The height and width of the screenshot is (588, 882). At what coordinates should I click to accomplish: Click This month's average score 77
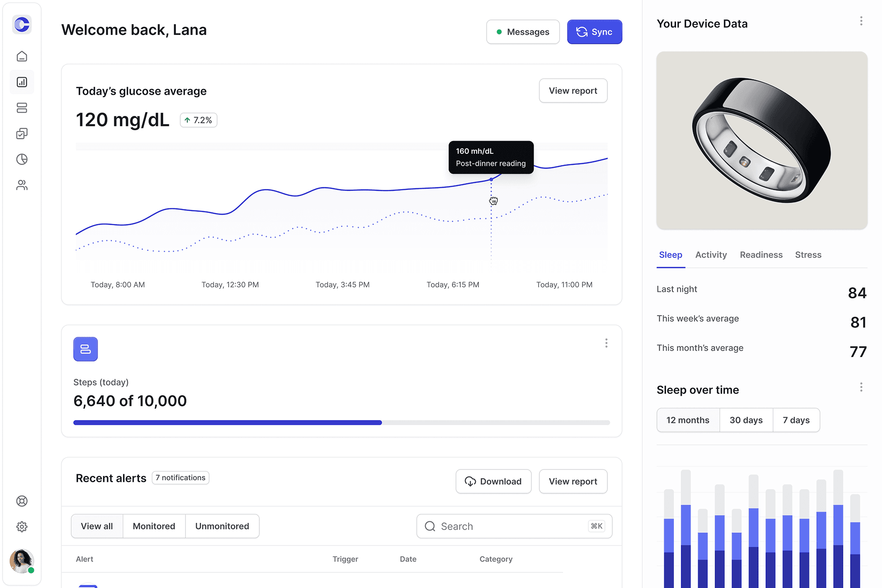tap(858, 352)
